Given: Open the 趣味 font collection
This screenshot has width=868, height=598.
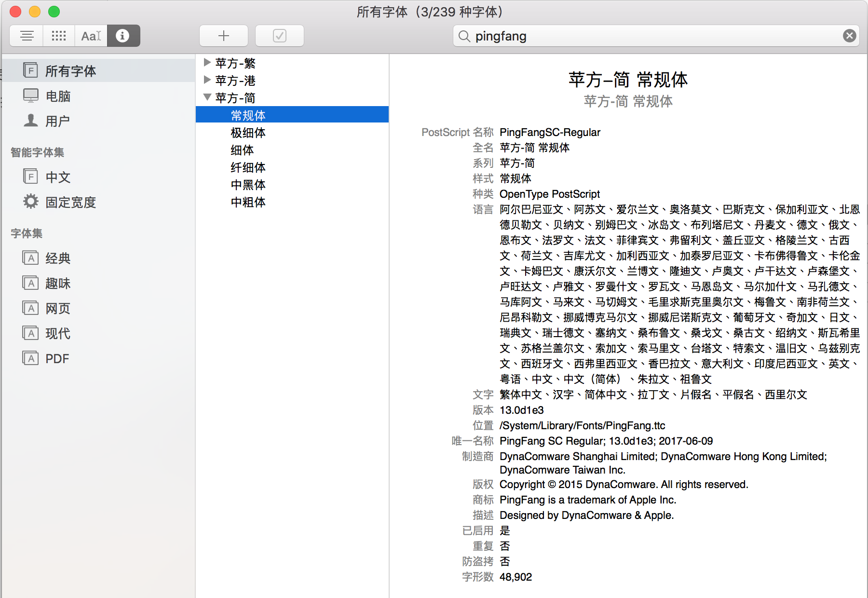Looking at the screenshot, I should tap(98, 283).
